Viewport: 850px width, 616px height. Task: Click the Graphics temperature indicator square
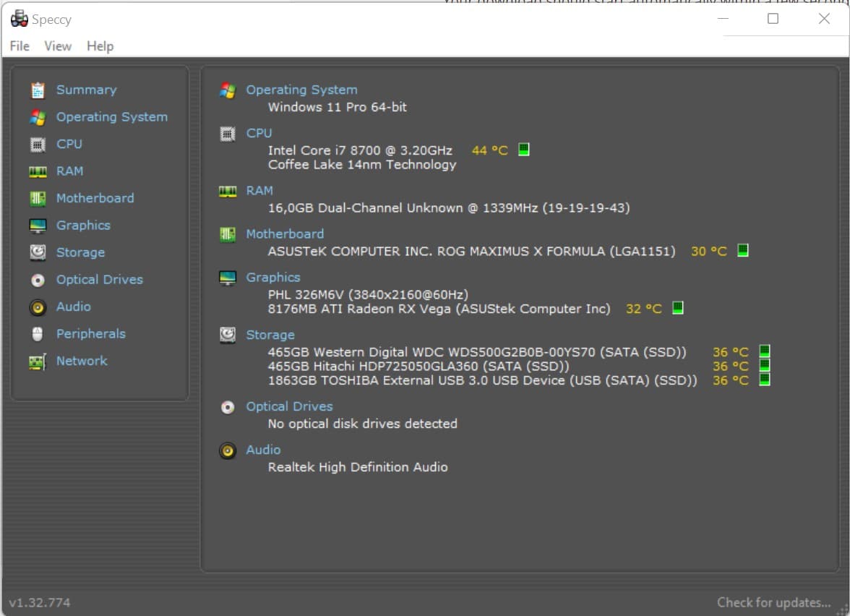pos(677,307)
